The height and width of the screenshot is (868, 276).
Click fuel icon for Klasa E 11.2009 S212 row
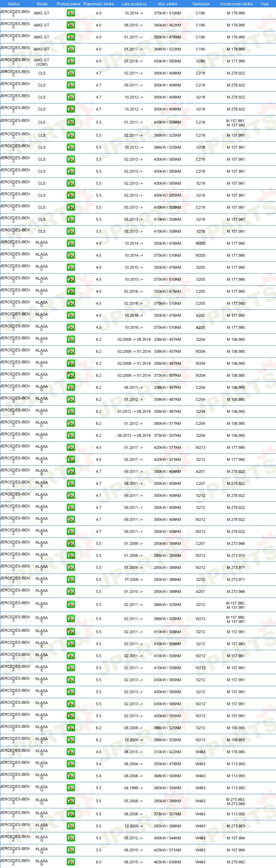(x=71, y=579)
